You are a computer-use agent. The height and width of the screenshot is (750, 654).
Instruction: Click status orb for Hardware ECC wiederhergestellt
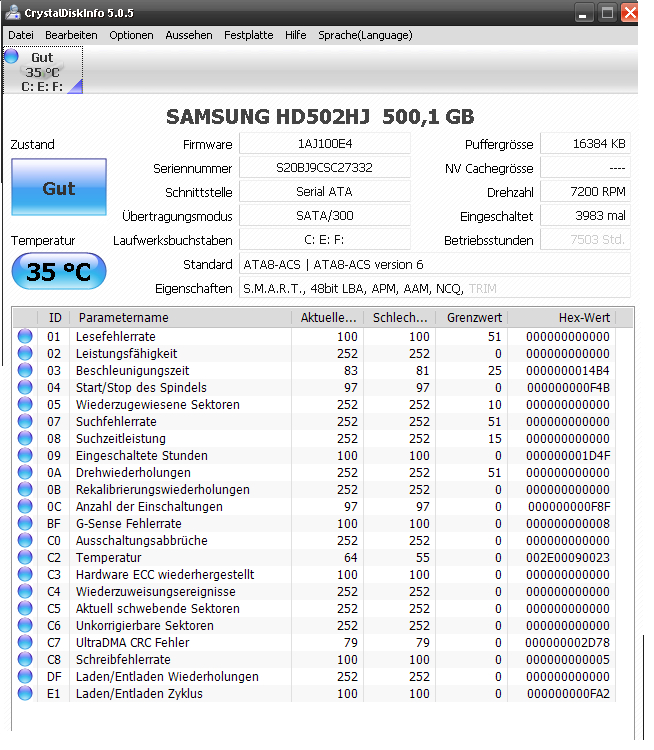click(x=25, y=574)
